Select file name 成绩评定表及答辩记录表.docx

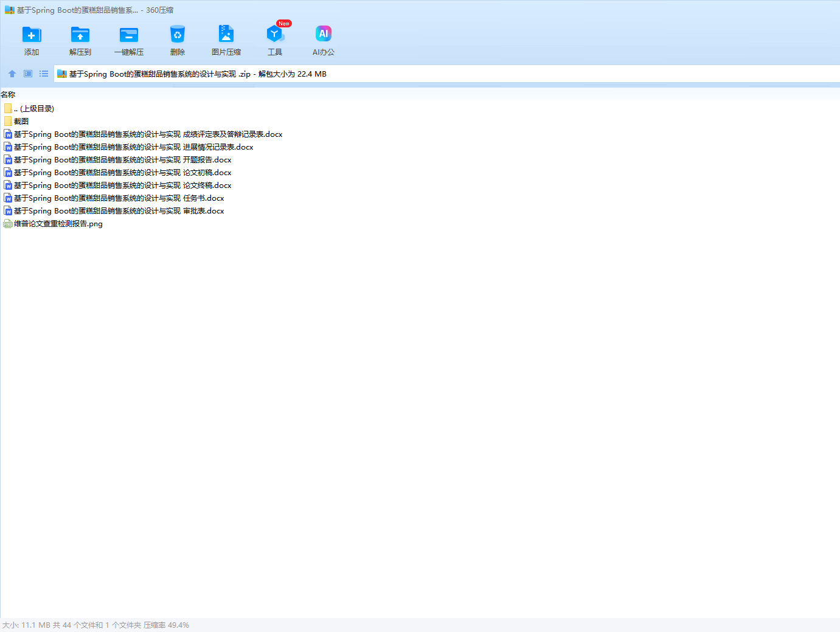pos(148,134)
